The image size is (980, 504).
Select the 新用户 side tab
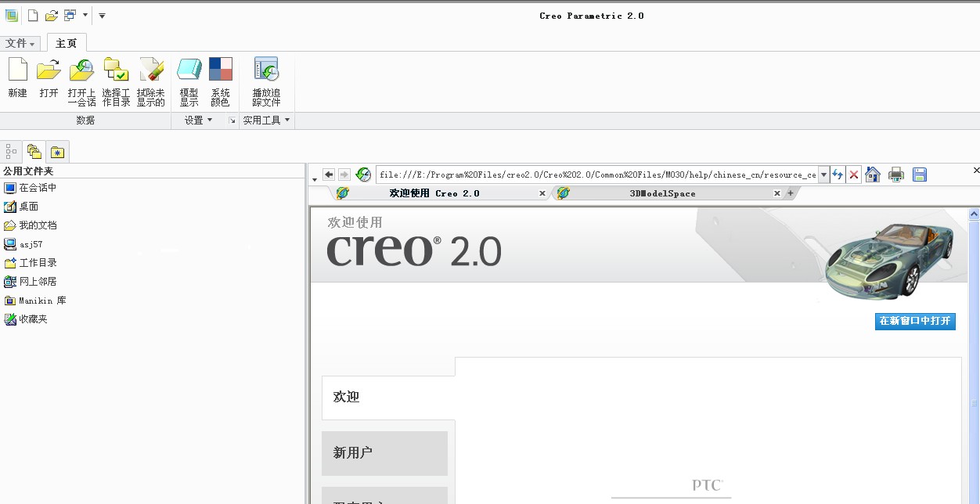[384, 453]
